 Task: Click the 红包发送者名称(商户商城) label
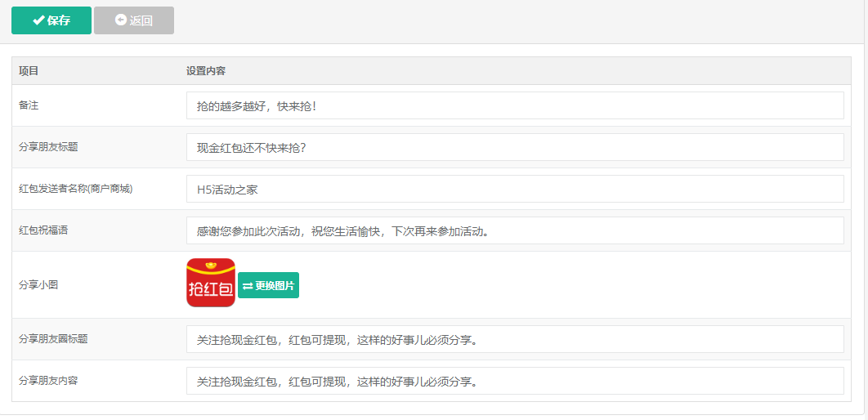76,189
